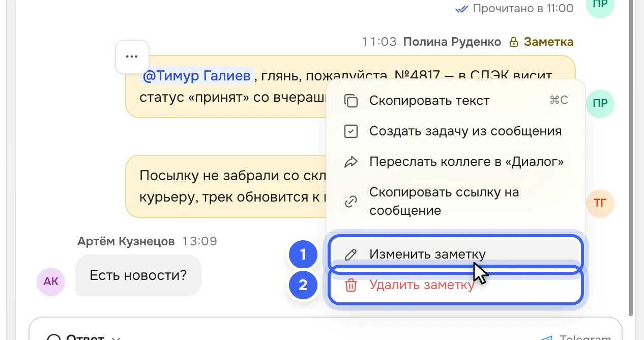Click the red trash icon
This screenshot has height=340, width=644.
pyautogui.click(x=351, y=285)
